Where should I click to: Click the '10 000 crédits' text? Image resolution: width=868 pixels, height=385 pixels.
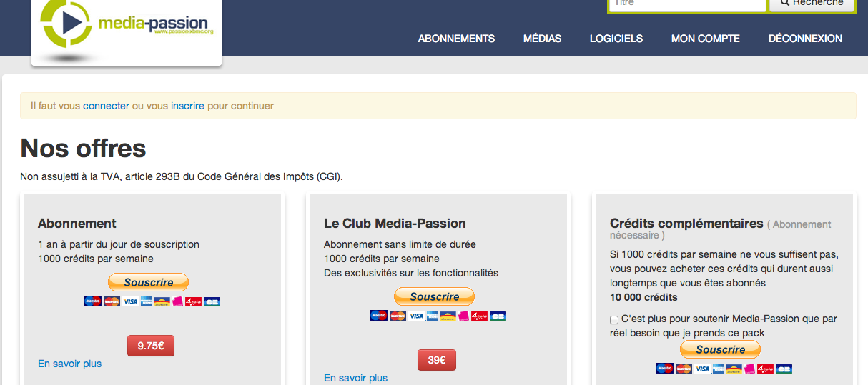click(x=643, y=297)
